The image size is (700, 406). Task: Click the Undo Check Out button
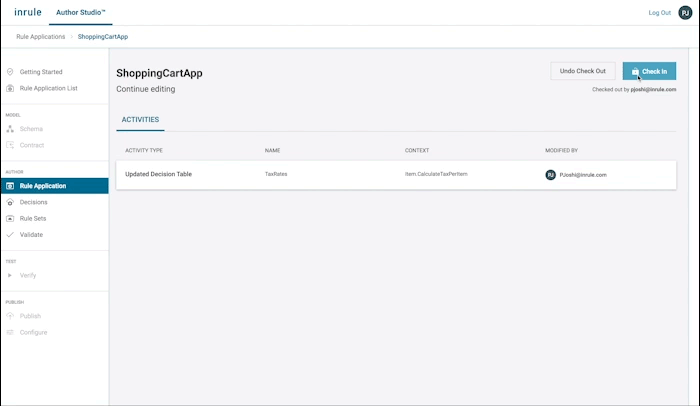click(x=583, y=71)
